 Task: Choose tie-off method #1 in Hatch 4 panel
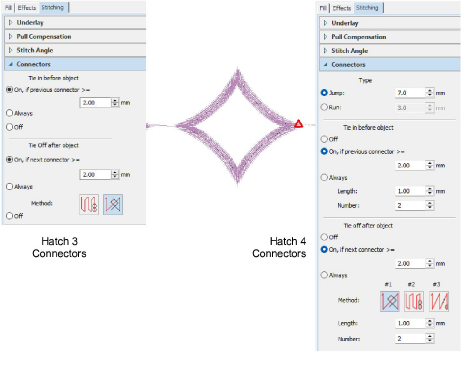(390, 301)
